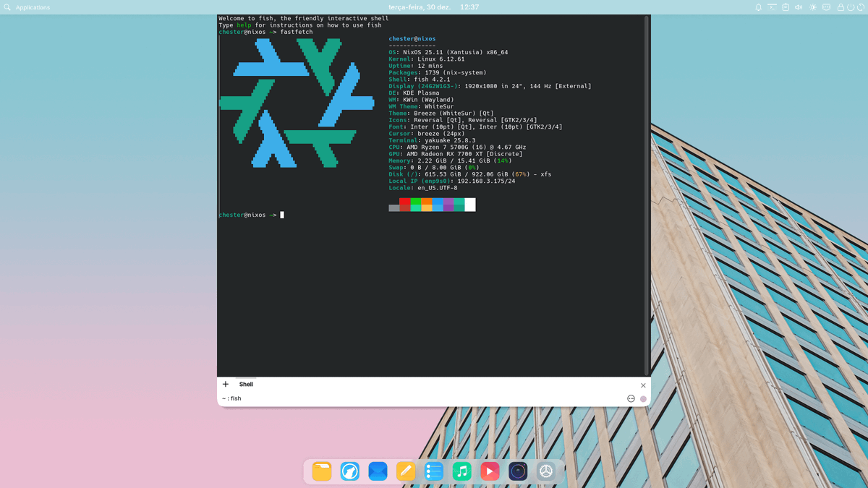868x488 pixels.
Task: Click the gray color block in fastfetch palette
Action: [394, 208]
